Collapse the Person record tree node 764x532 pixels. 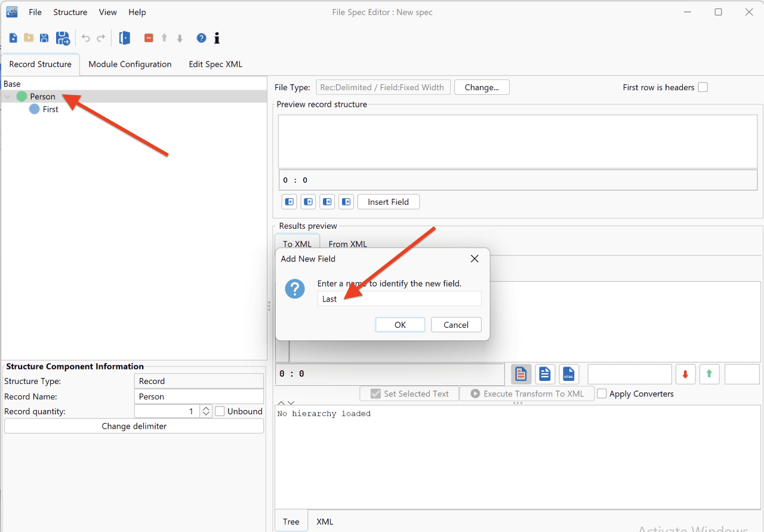8,97
